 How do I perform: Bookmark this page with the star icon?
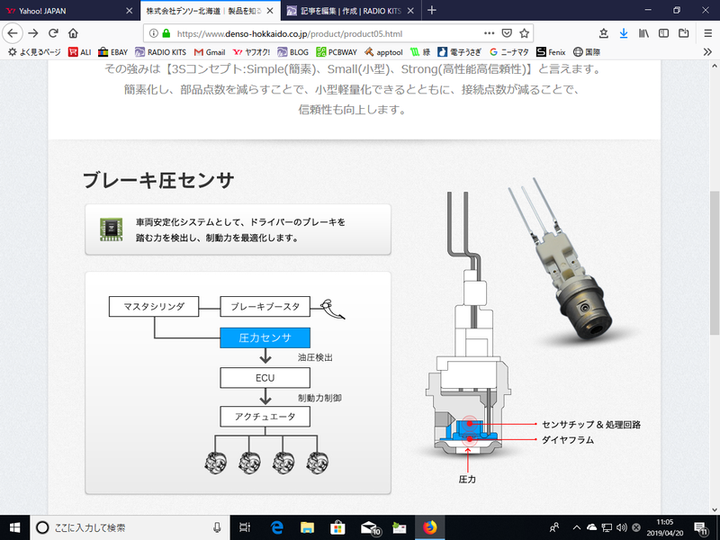(x=524, y=32)
